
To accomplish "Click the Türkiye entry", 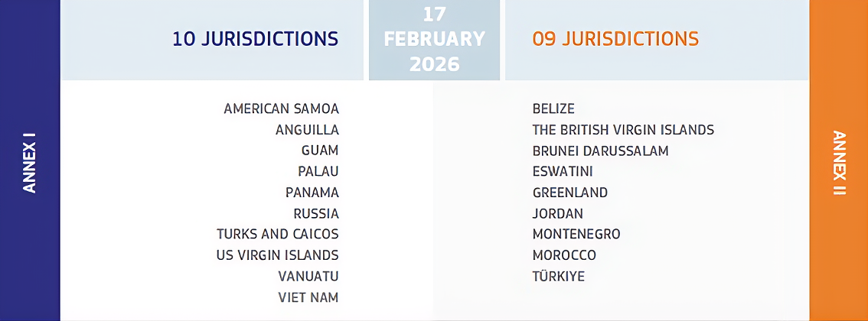I will [559, 276].
